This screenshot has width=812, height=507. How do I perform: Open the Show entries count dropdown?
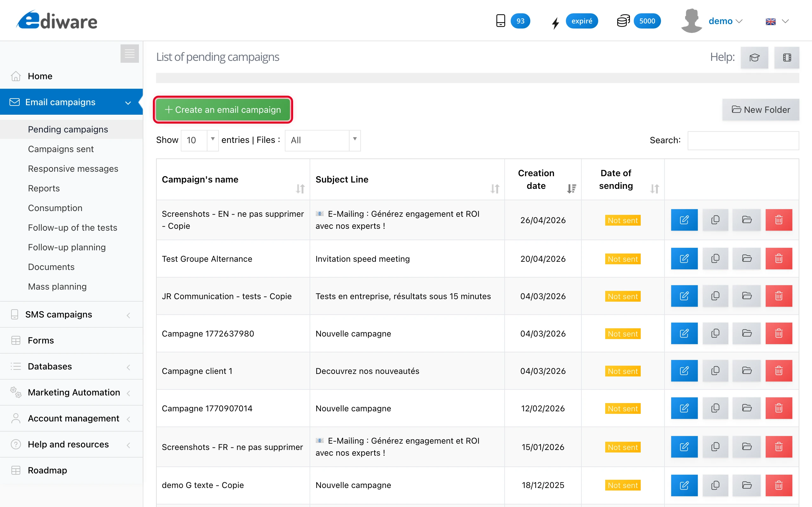pyautogui.click(x=213, y=140)
